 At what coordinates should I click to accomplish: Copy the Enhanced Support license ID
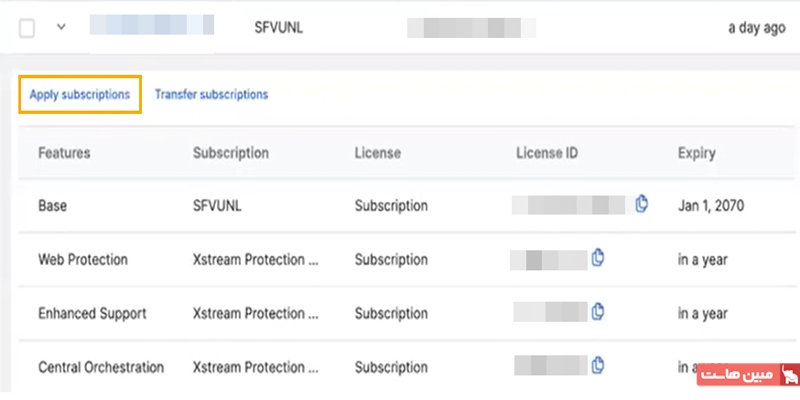click(598, 312)
